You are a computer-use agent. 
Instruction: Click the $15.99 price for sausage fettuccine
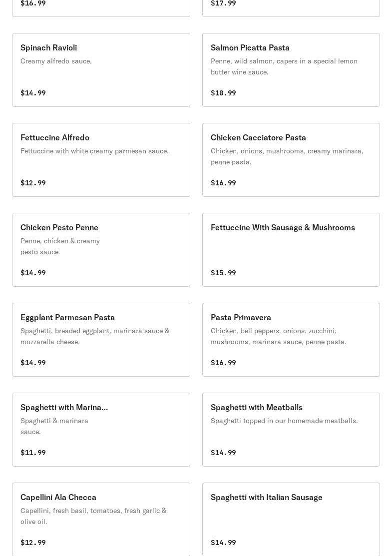(x=223, y=273)
